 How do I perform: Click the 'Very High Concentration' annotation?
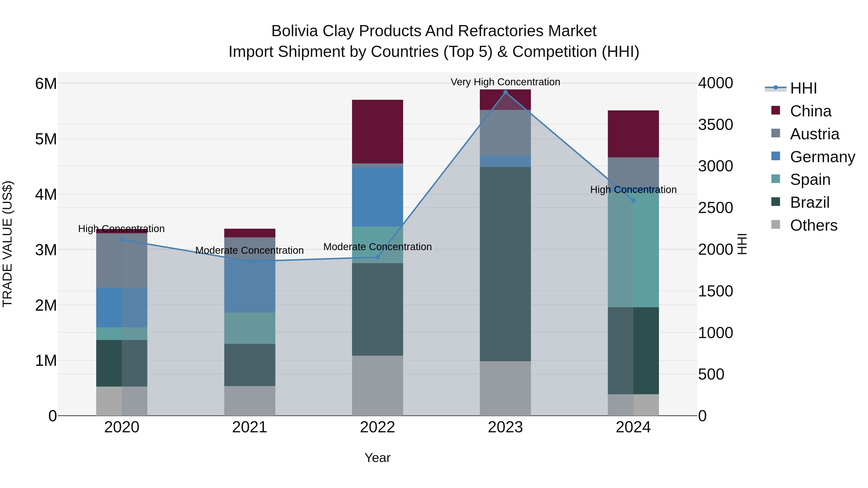click(x=505, y=82)
